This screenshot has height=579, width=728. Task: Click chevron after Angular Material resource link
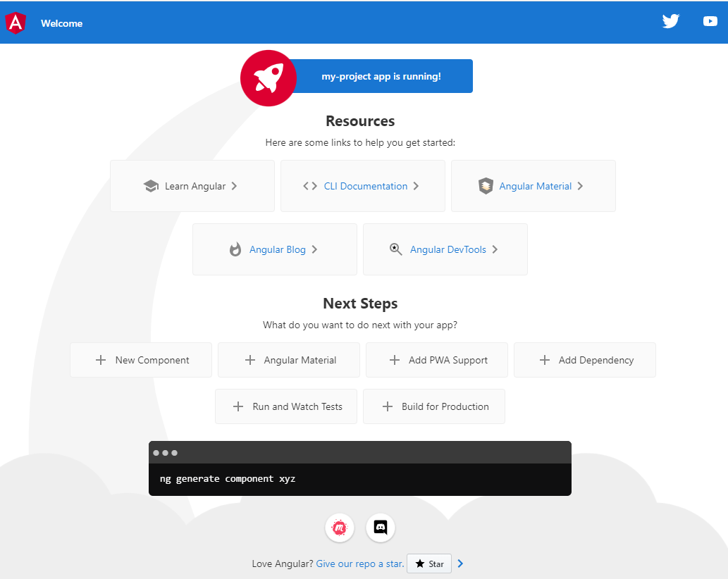pyautogui.click(x=580, y=186)
